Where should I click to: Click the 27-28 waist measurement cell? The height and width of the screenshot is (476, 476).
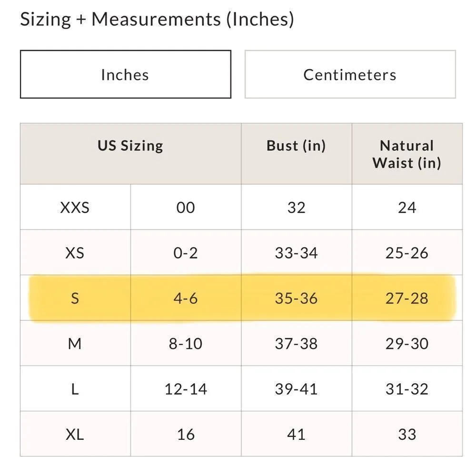point(407,298)
